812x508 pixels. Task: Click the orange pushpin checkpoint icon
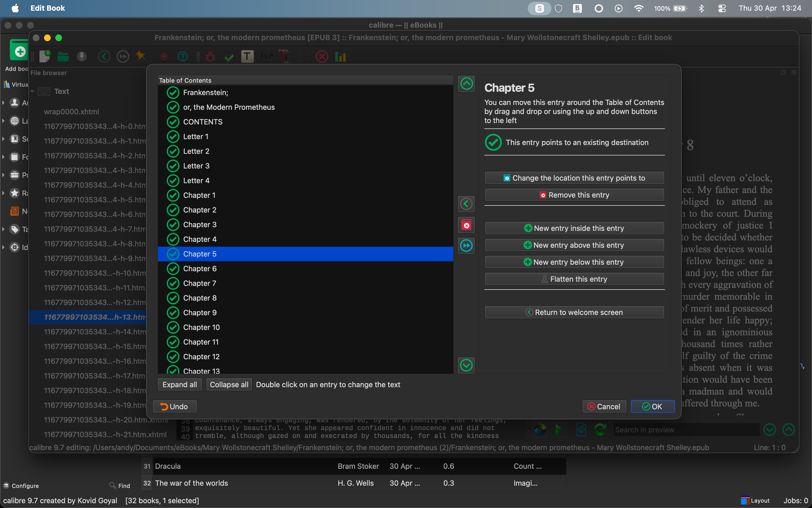(141, 56)
